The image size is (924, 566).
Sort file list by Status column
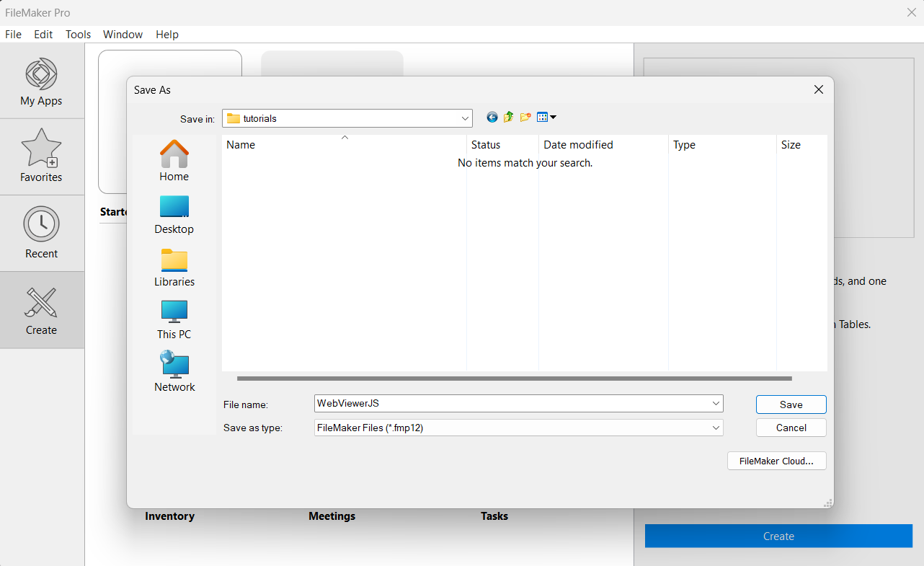[502, 144]
